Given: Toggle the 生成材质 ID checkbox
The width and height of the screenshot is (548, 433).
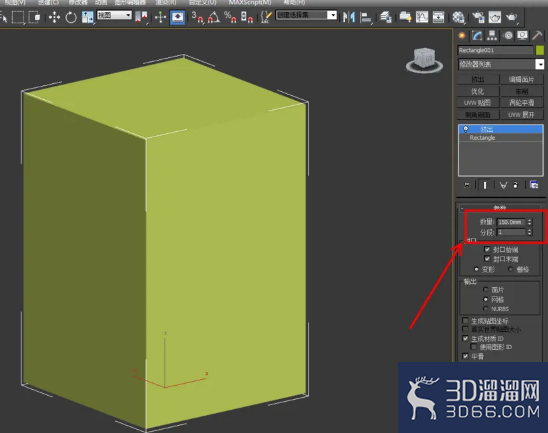Looking at the screenshot, I should tap(465, 338).
